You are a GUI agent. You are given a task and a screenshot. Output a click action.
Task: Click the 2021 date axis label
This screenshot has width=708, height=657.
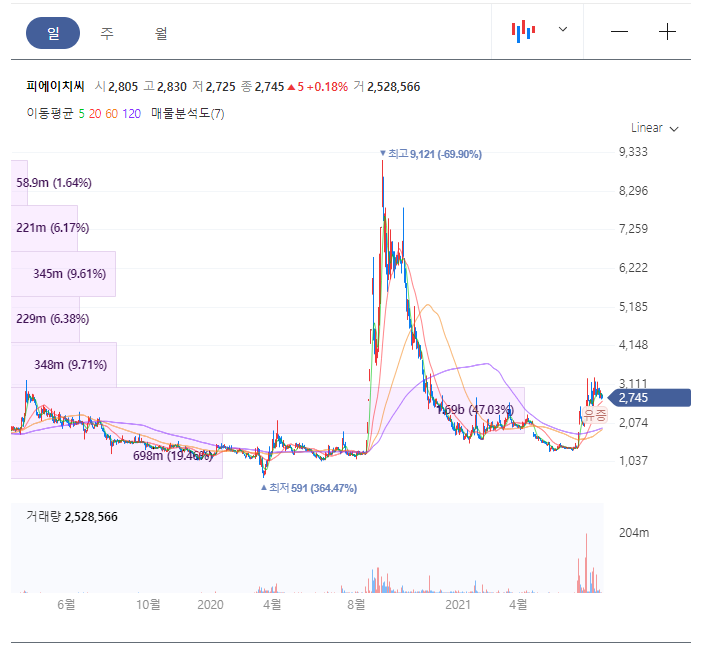click(458, 604)
